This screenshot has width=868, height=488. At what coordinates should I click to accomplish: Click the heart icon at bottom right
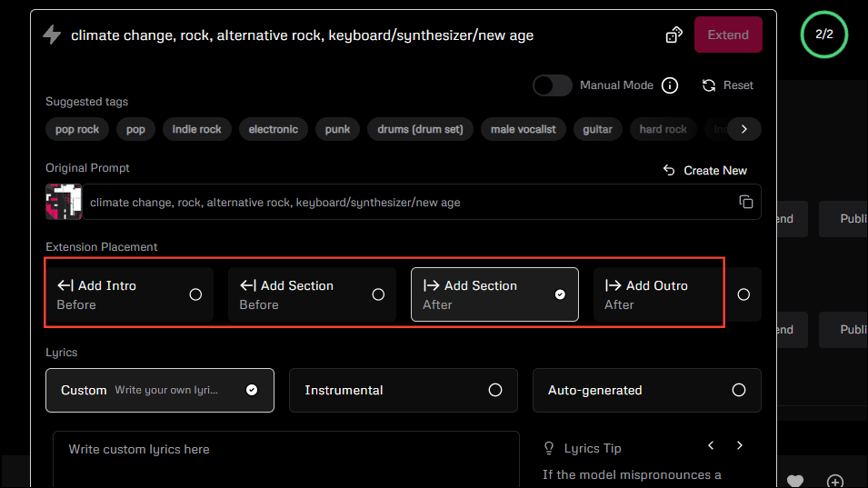click(795, 481)
